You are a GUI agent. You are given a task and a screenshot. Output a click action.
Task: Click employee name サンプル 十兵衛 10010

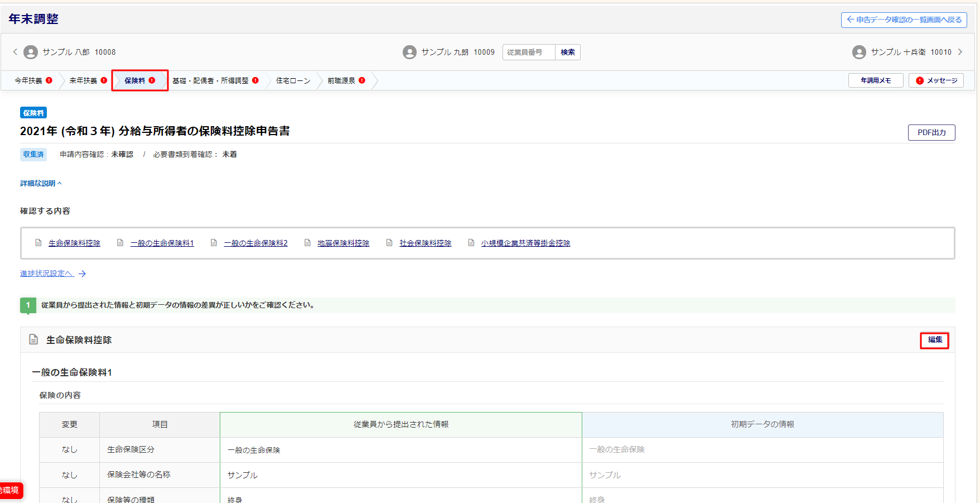911,52
